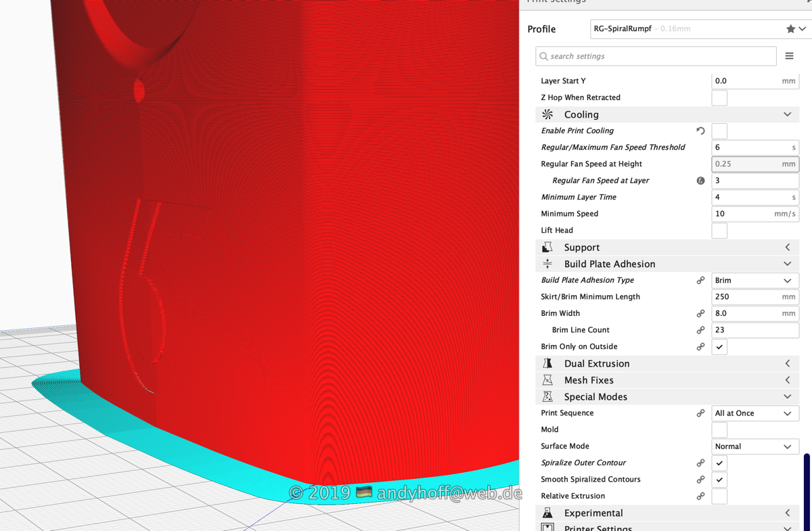
Task: Click link icon beside Brim Width
Action: 700,314
